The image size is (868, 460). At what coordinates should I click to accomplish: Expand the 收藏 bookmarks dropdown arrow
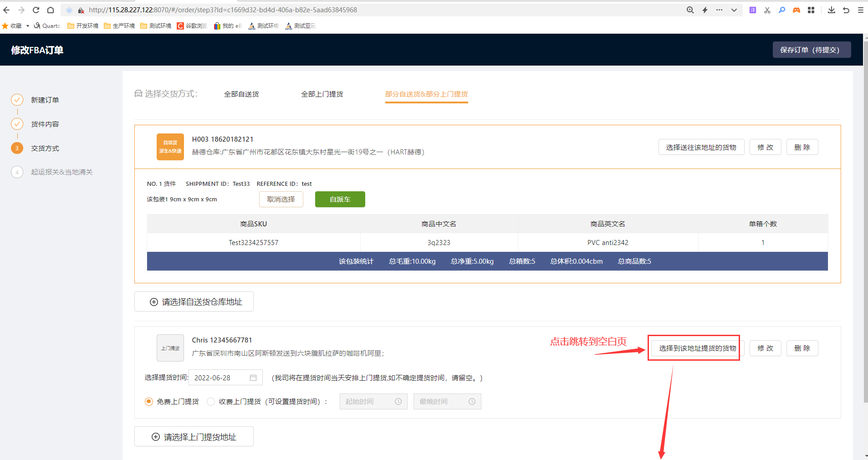pyautogui.click(x=28, y=26)
